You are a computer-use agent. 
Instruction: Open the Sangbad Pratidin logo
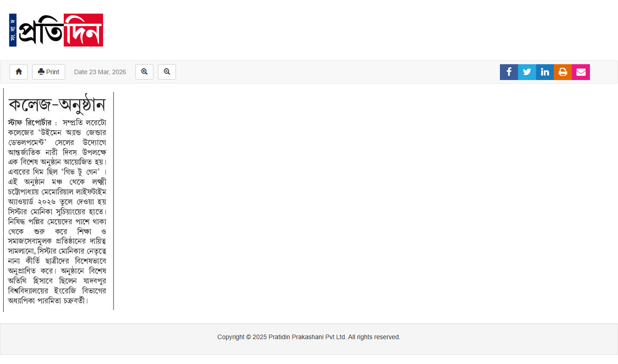coord(56,30)
